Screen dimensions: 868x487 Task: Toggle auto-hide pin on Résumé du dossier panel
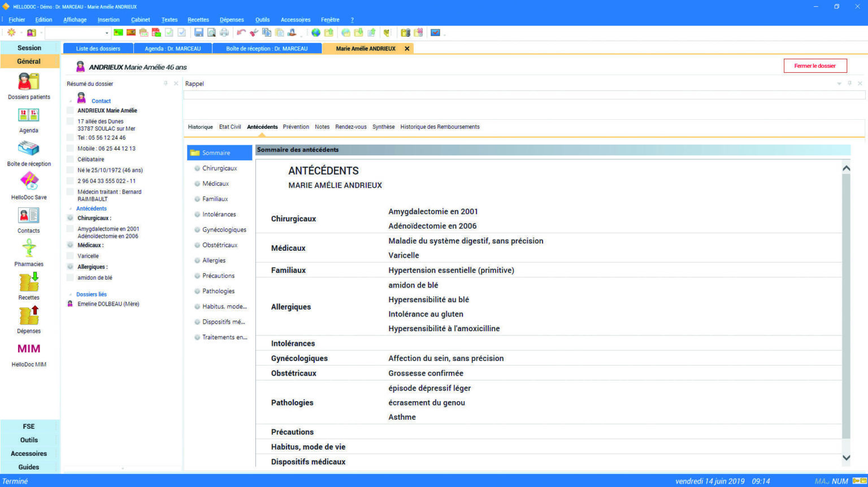pos(165,83)
